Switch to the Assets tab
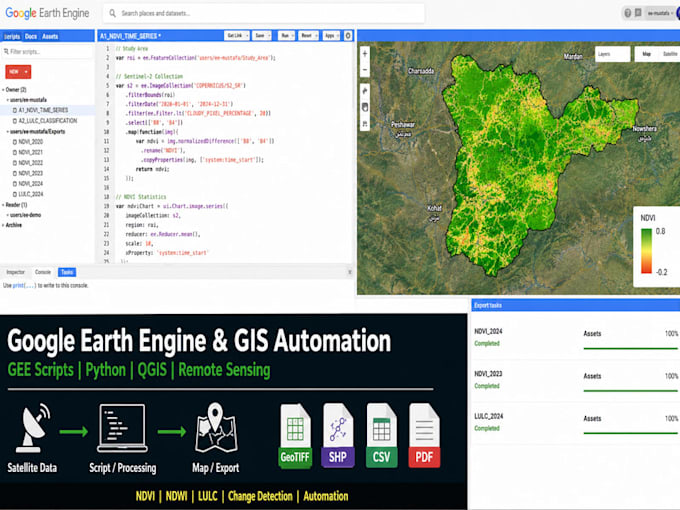The height and width of the screenshot is (510, 680). click(x=50, y=36)
